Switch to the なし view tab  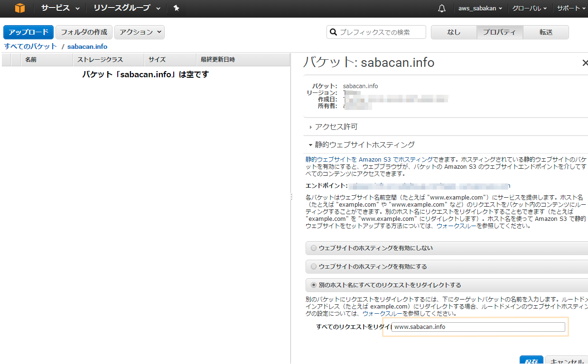[454, 32]
